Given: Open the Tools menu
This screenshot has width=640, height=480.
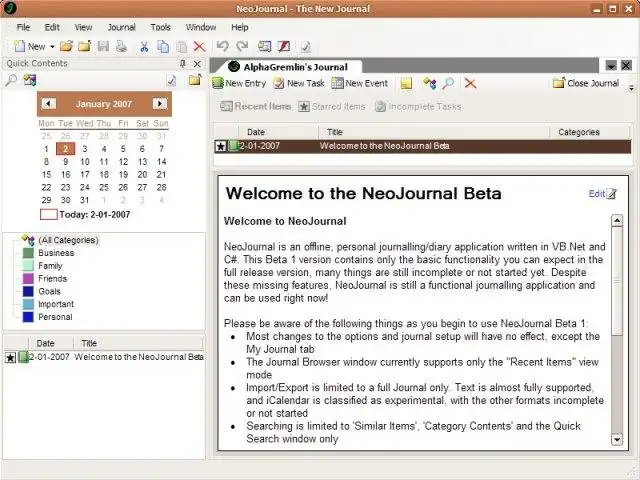Looking at the screenshot, I should pos(160,27).
